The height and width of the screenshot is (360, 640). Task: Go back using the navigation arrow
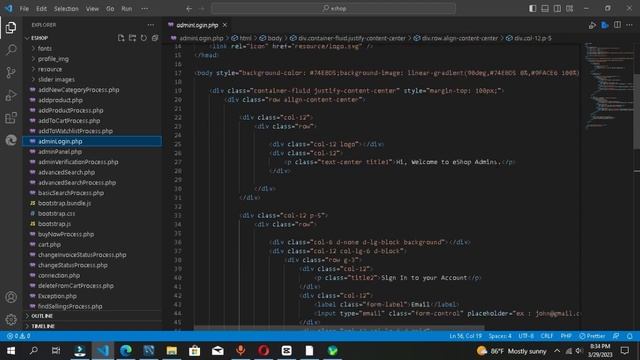point(189,9)
